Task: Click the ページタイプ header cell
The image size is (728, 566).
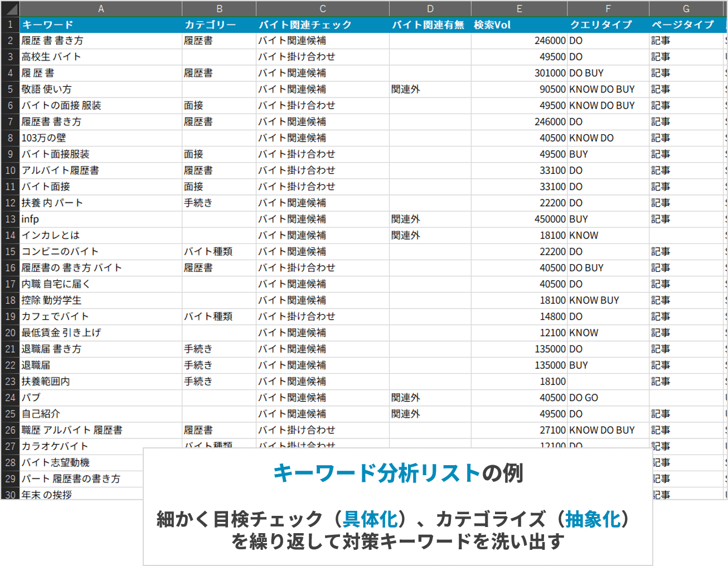Action: tap(686, 25)
